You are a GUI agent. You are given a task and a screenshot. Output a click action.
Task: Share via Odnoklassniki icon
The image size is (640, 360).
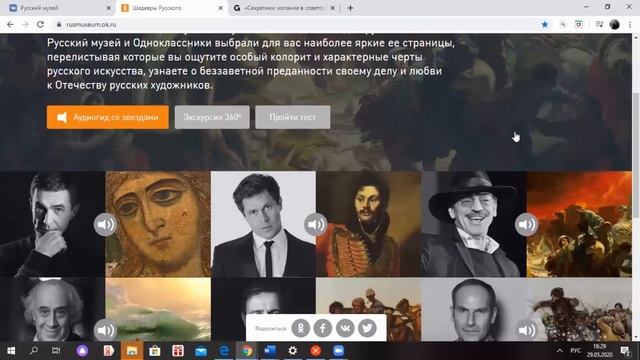(x=300, y=328)
